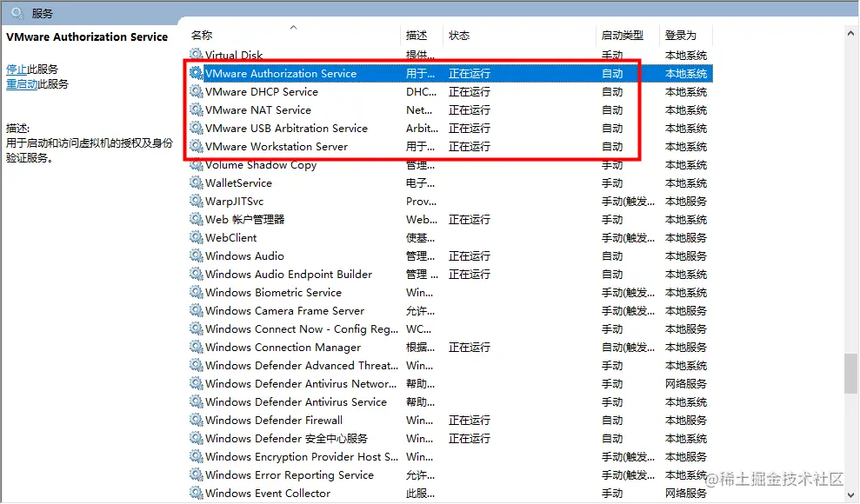The height and width of the screenshot is (504, 860).
Task: Click 本地服务 logon of WebClient row
Action: tap(685, 238)
